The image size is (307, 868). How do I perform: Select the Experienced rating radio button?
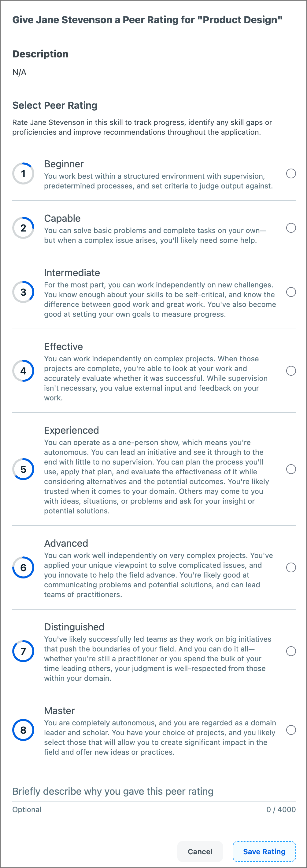pos(291,469)
